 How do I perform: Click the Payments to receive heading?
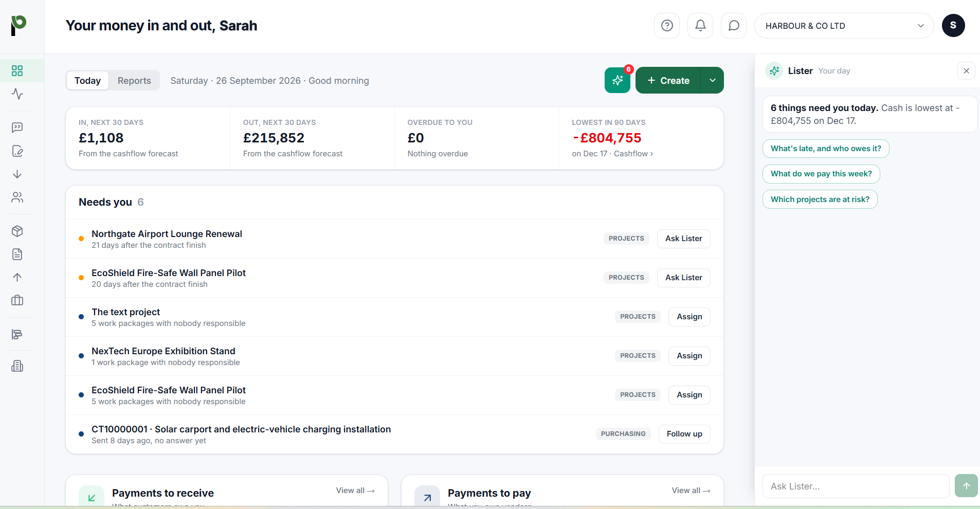pos(162,493)
